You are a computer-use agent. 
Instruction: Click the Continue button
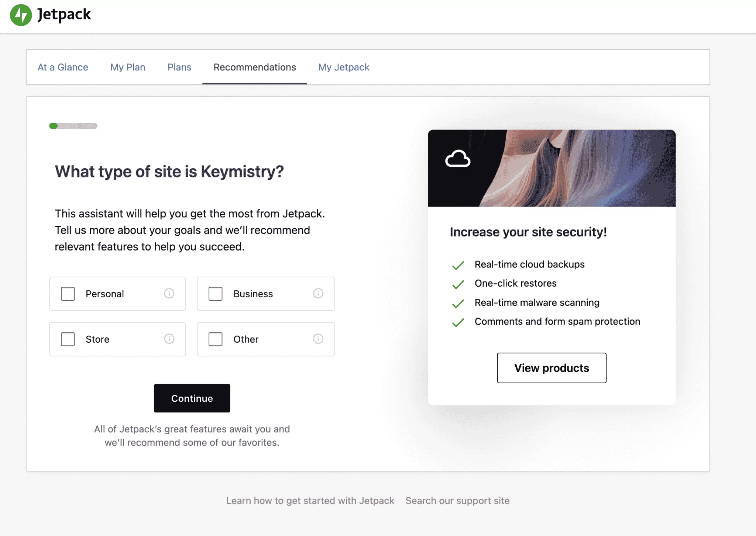(192, 398)
